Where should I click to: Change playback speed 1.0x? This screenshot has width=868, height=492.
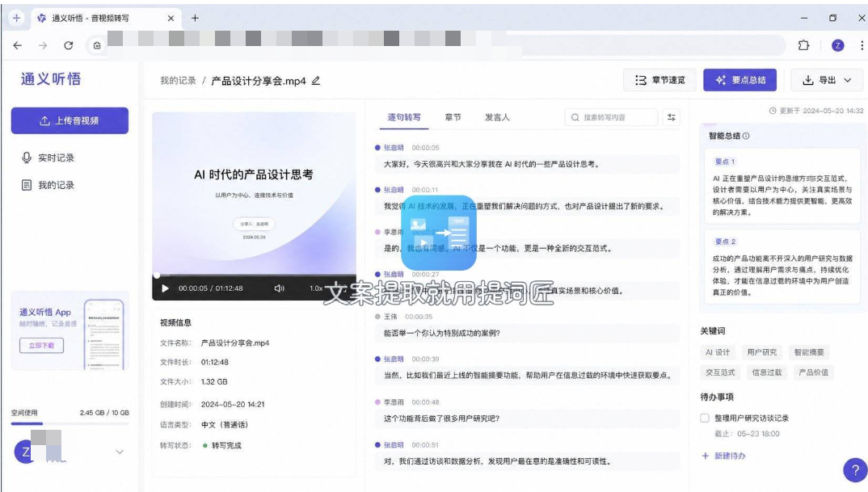pyautogui.click(x=316, y=288)
